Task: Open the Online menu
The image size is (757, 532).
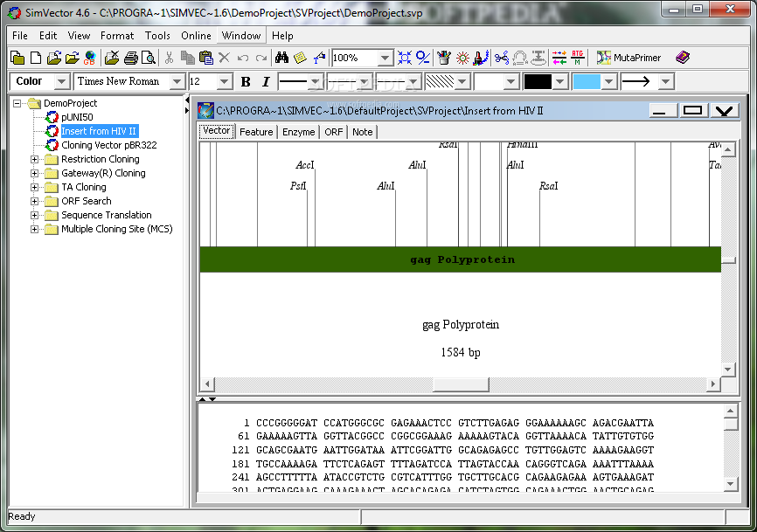Action: tap(196, 36)
